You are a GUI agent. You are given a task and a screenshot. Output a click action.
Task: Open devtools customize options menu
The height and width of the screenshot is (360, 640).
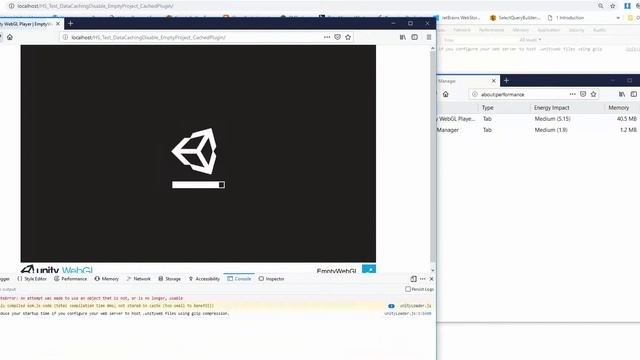click(423, 279)
